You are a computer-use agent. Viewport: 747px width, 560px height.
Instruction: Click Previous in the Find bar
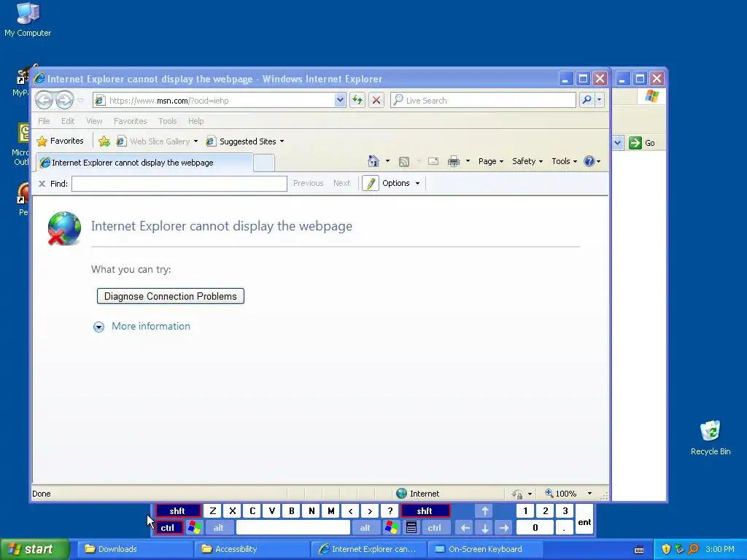309,183
